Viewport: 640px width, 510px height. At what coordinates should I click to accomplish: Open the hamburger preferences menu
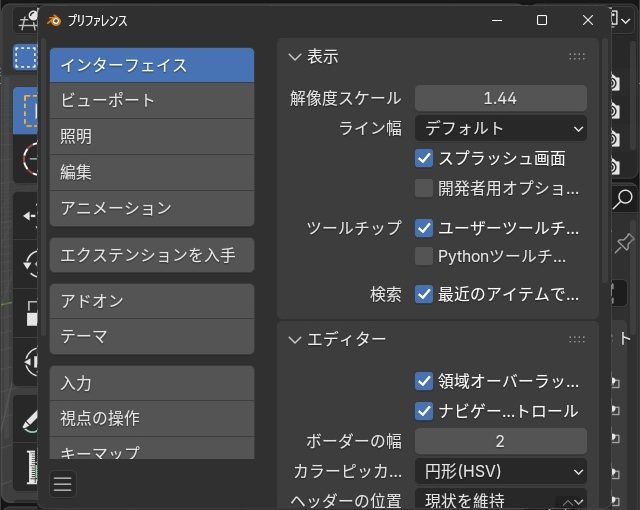(62, 484)
